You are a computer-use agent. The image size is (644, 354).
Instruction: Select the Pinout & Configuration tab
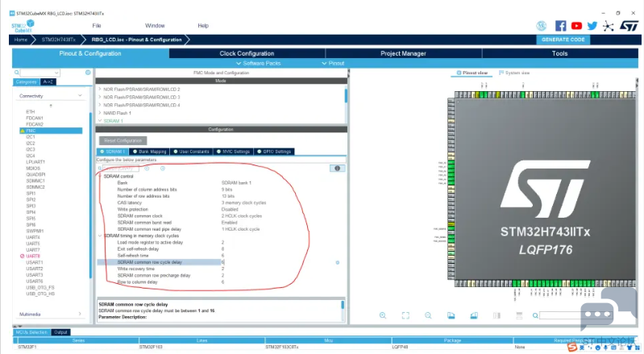click(90, 53)
